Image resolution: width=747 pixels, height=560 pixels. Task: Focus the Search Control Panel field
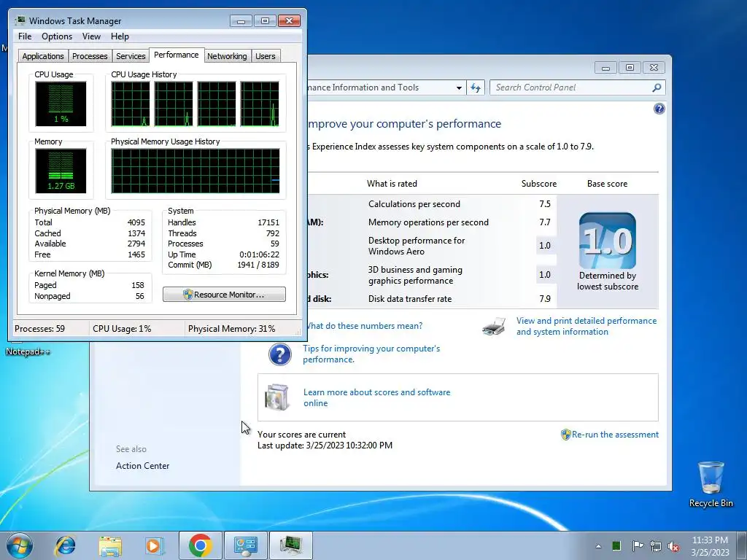pos(577,87)
